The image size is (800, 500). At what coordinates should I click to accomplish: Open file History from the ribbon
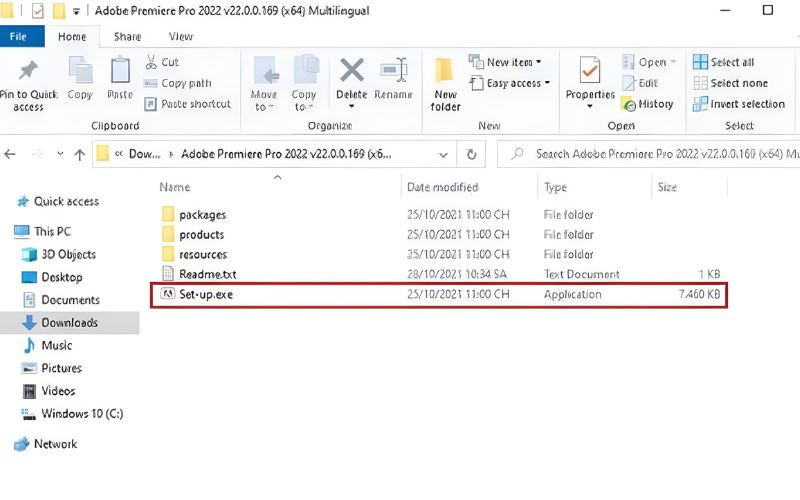point(647,104)
